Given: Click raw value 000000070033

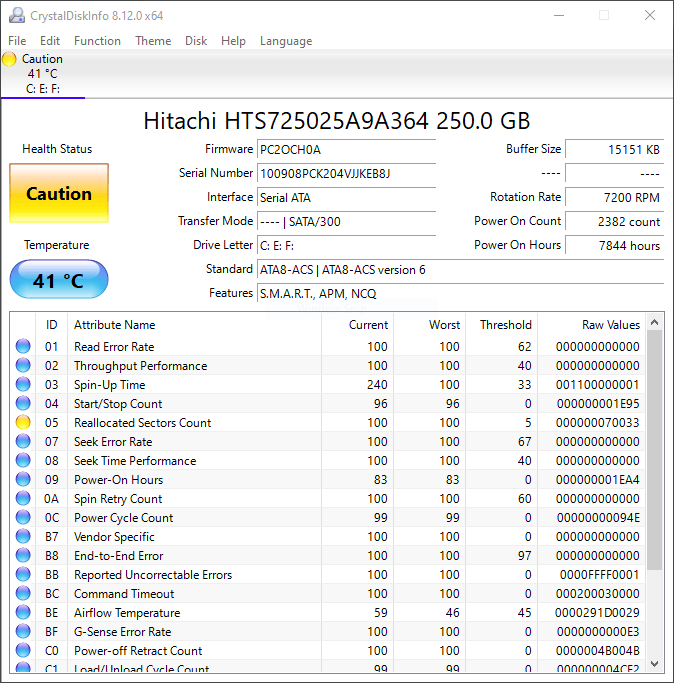Looking at the screenshot, I should click(598, 423).
